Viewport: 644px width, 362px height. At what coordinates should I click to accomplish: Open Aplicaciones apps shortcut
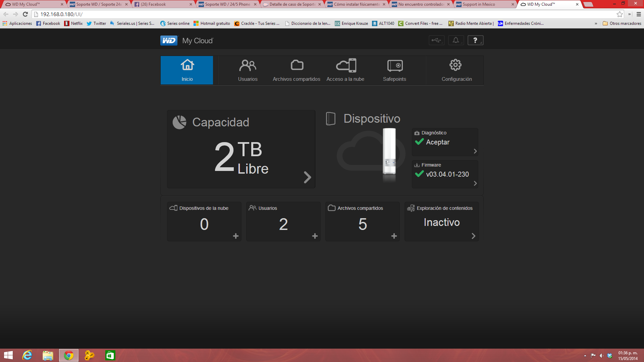[x=17, y=23]
